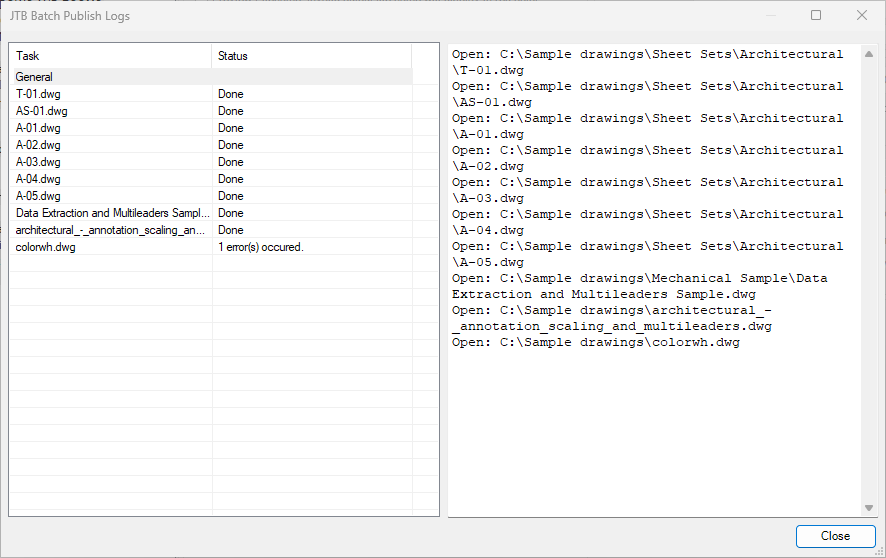The image size is (886, 558).
Task: Sort by the Task column header
Action: [110, 56]
